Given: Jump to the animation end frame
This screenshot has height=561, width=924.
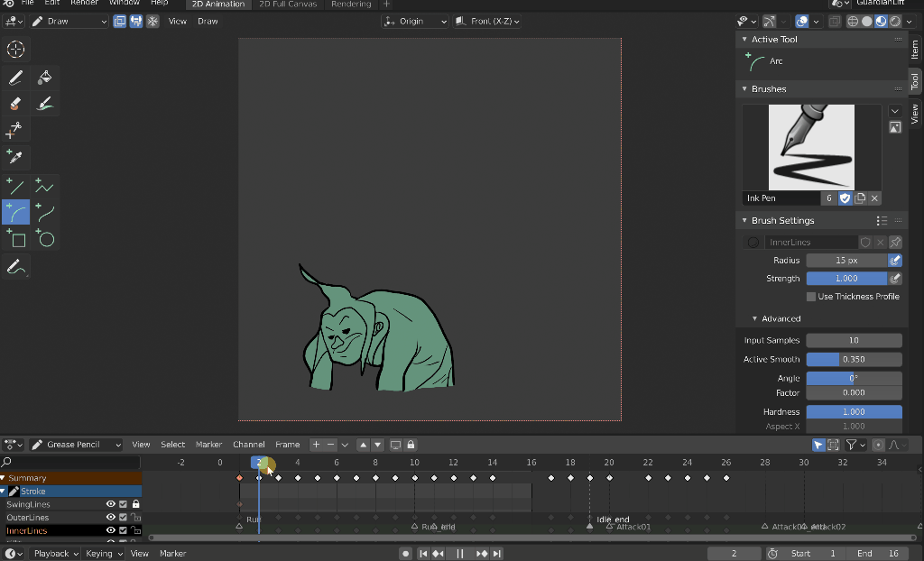Looking at the screenshot, I should (497, 553).
